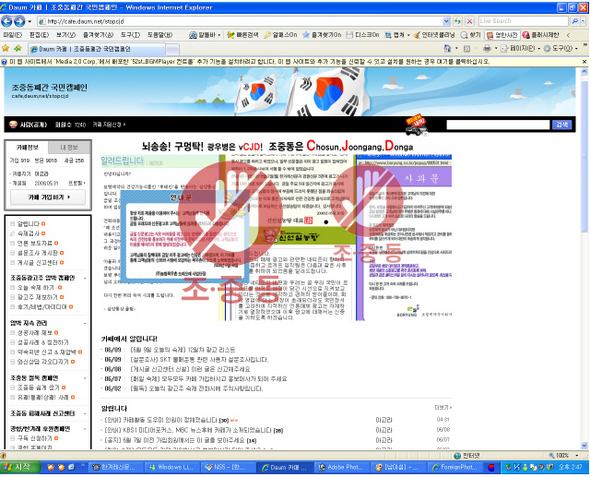590x477 pixels.
Task: Open the 영한사전 dictionary toolbar button
Action: tap(502, 35)
